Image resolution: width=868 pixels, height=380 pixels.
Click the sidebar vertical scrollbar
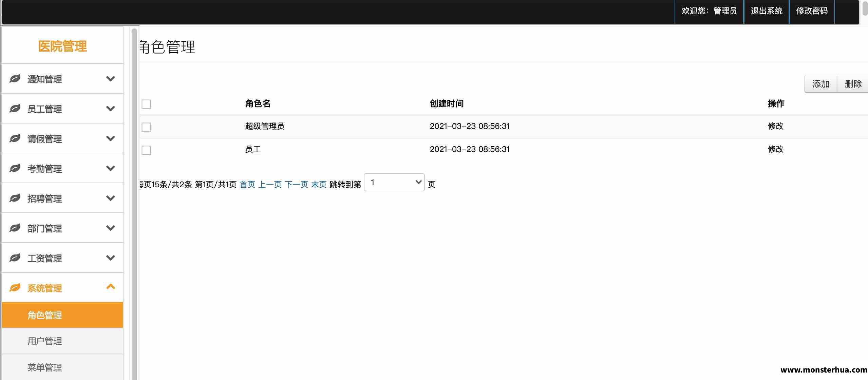click(134, 204)
